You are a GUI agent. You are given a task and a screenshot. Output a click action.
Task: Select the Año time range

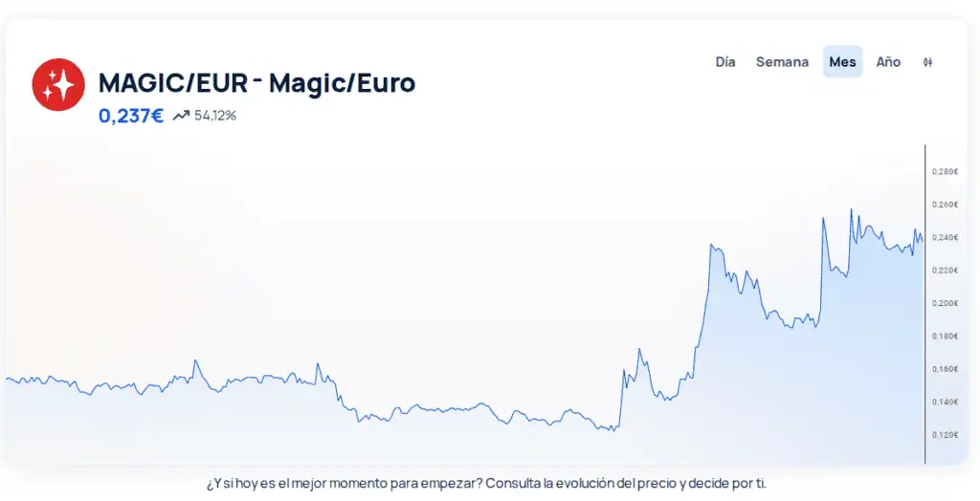pyautogui.click(x=888, y=62)
